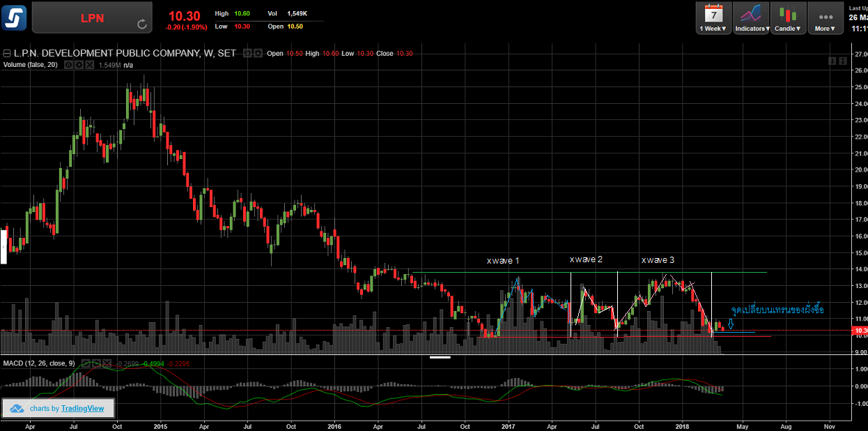The width and height of the screenshot is (868, 431).
Task: Select the xwave 3 annotation text
Action: [658, 260]
